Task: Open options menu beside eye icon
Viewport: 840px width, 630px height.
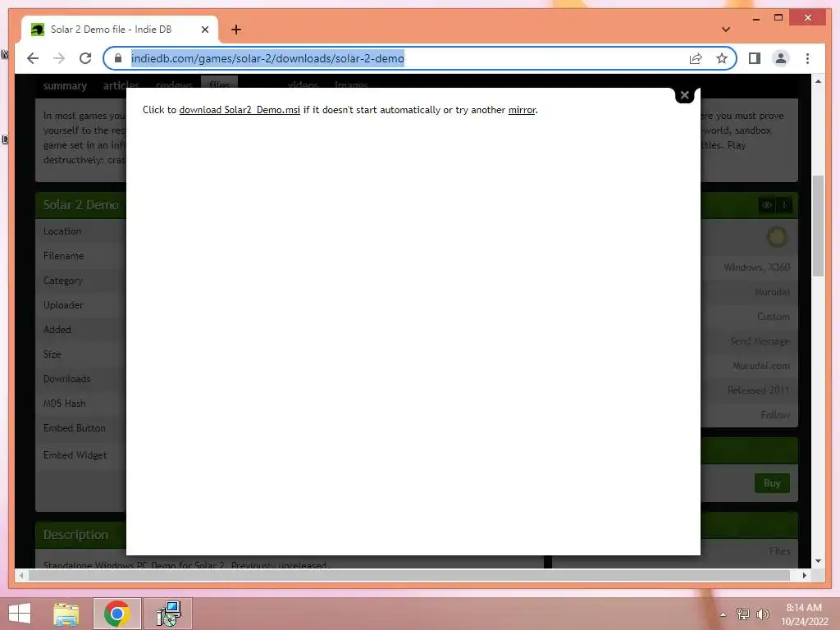Action: 783,205
